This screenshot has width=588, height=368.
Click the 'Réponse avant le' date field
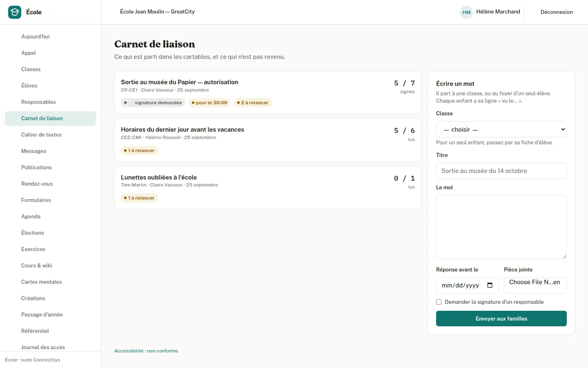click(x=468, y=285)
